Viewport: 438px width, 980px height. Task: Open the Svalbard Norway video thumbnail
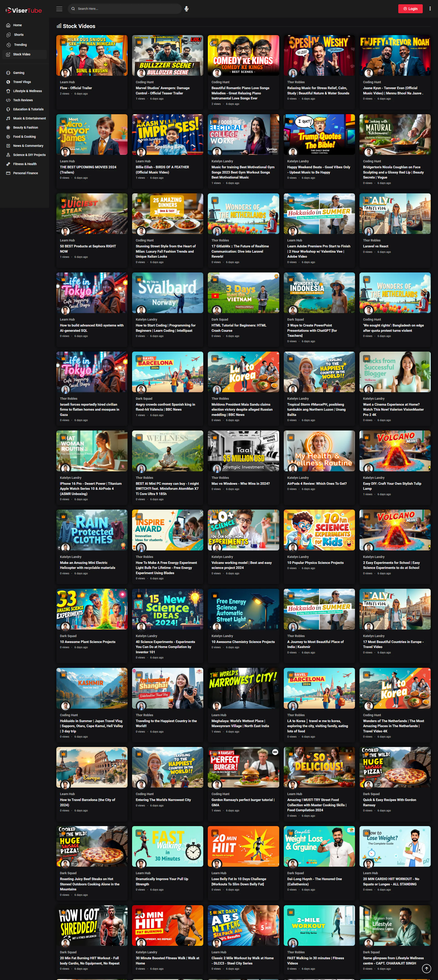(x=167, y=293)
